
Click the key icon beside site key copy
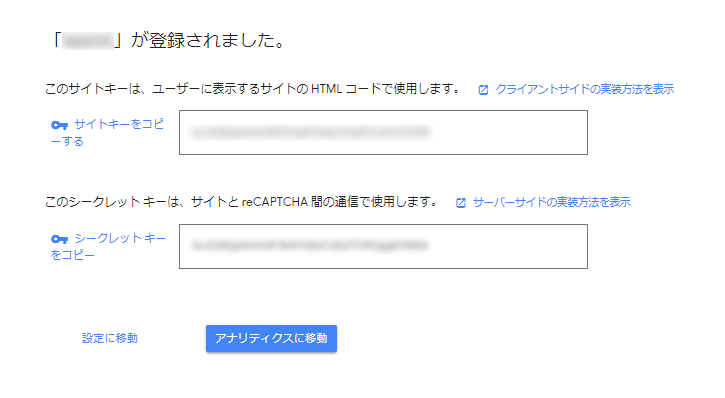pyautogui.click(x=59, y=125)
